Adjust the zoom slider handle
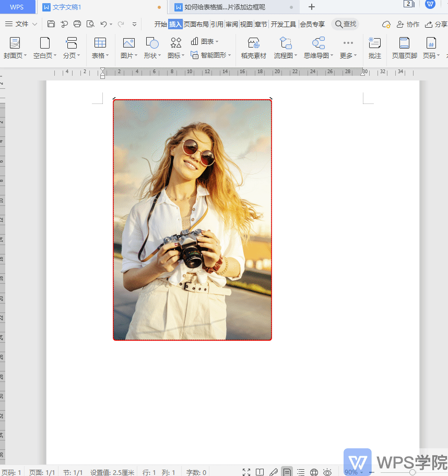Viewport: 448px width, 476px height. click(412, 472)
